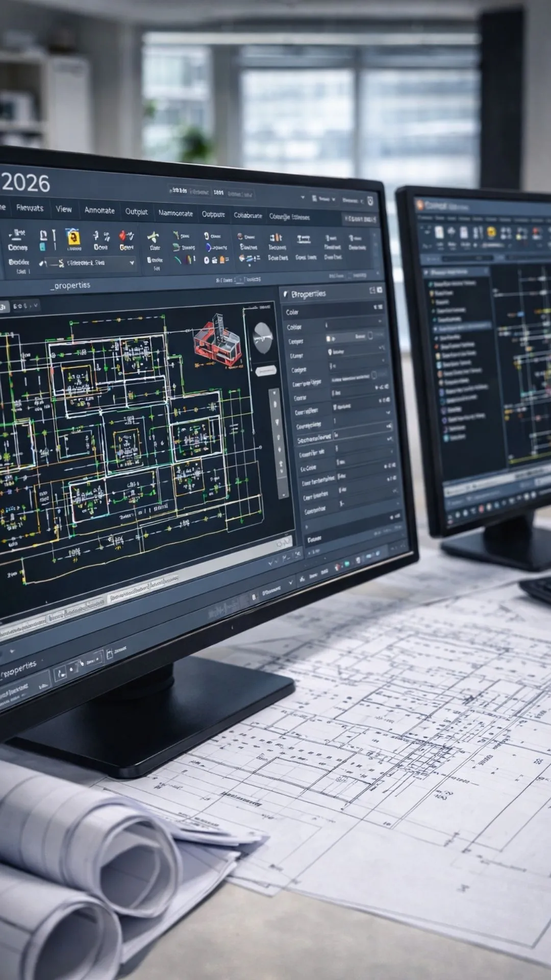Open the small dropdown arrow in title bar
551x980 pixels.
click(x=303, y=197)
